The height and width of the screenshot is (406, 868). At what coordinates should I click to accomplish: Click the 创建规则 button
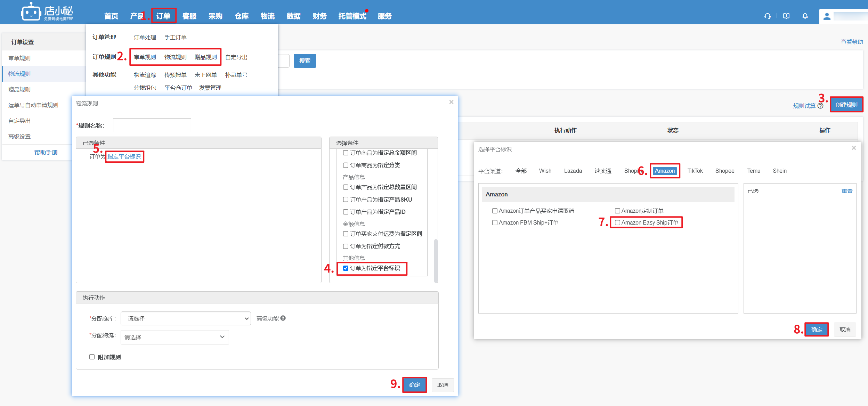[x=846, y=105]
